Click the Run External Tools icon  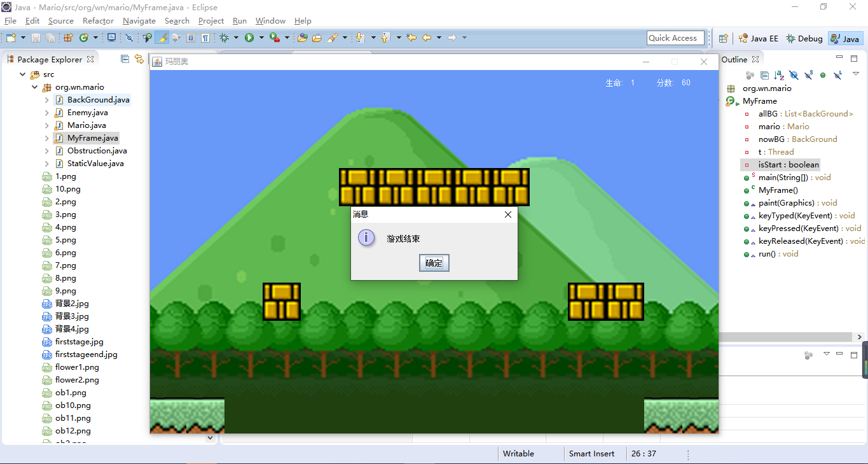click(275, 38)
